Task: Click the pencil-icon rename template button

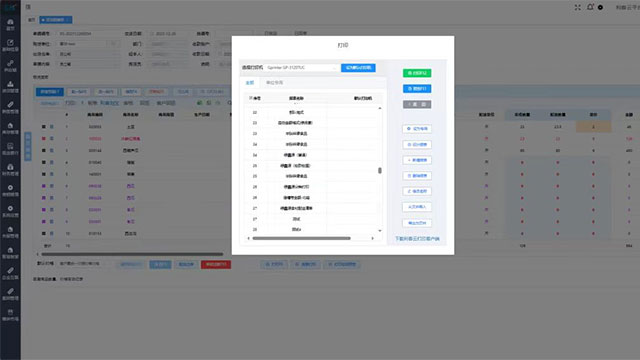Action: click(417, 191)
